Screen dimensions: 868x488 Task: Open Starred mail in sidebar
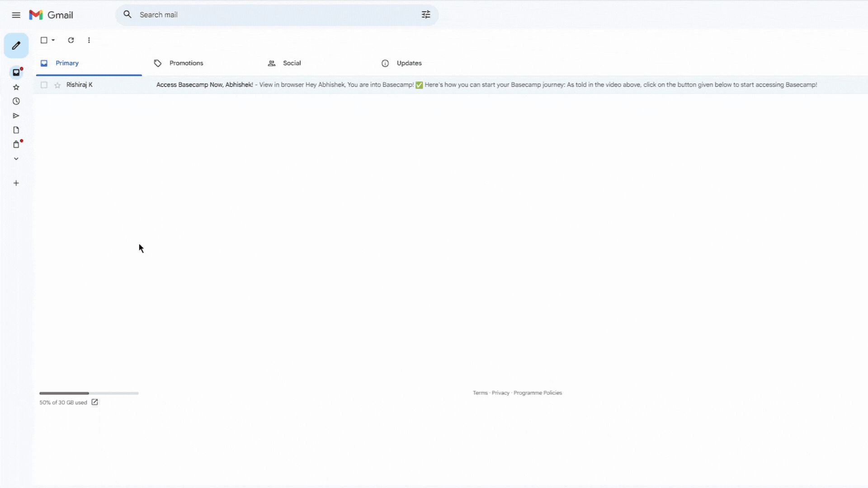[x=16, y=87]
